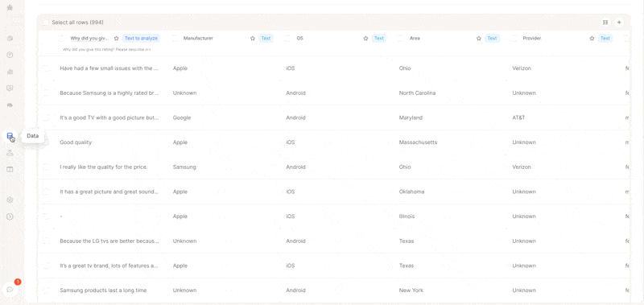
Task: Open OS column 'Text' type dropdown
Action: 378,38
